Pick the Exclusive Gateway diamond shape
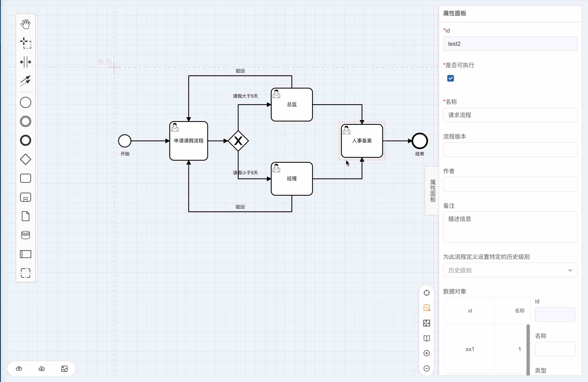588x382 pixels. 25,159
